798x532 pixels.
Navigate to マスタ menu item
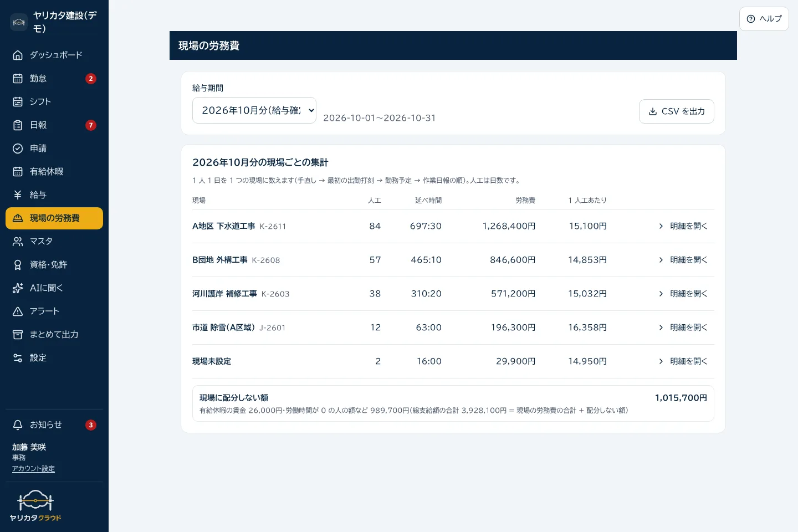click(x=54, y=241)
